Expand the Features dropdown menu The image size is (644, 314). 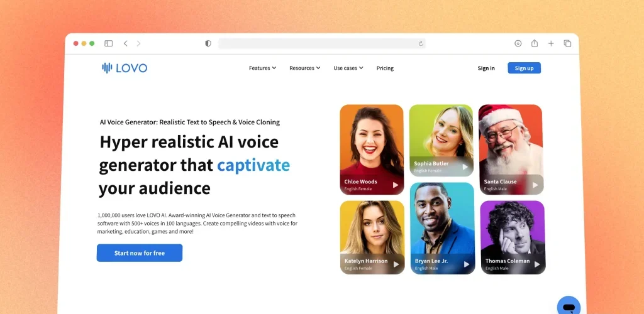pyautogui.click(x=262, y=68)
